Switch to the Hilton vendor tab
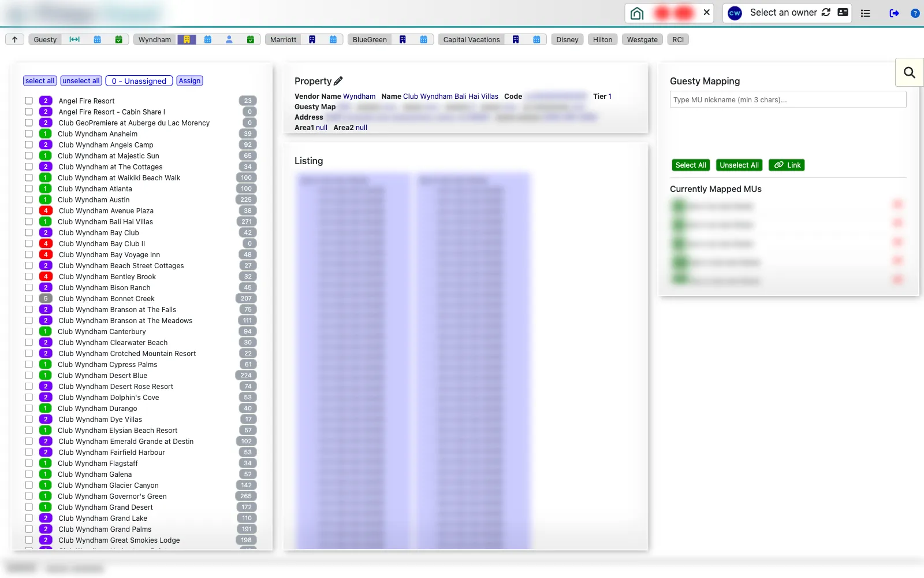 602,39
